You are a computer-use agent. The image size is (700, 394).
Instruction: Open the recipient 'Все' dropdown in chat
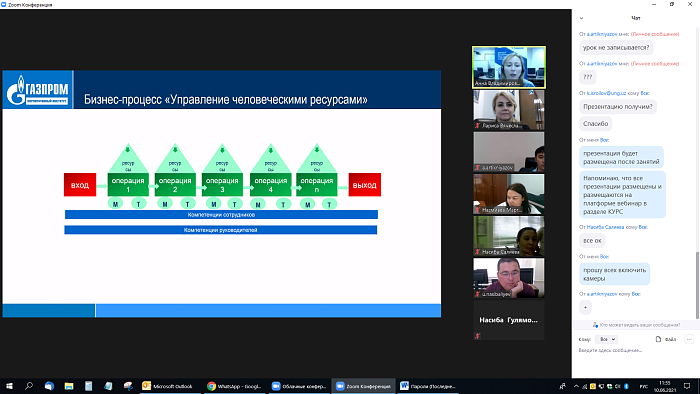607,339
